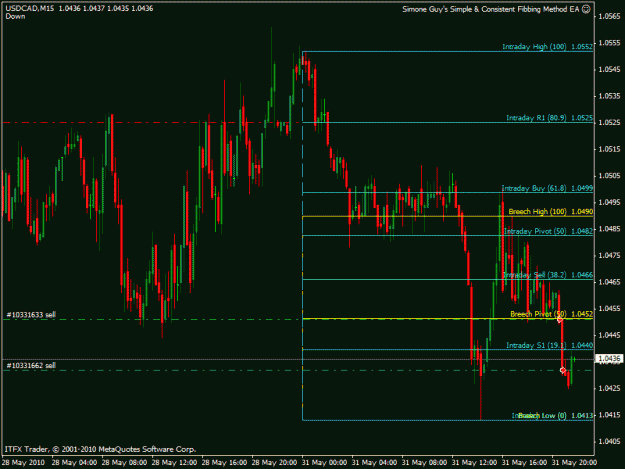The height and width of the screenshot is (469, 625).
Task: Click the '28 May 12:00' time axis label
Action: coord(174,463)
